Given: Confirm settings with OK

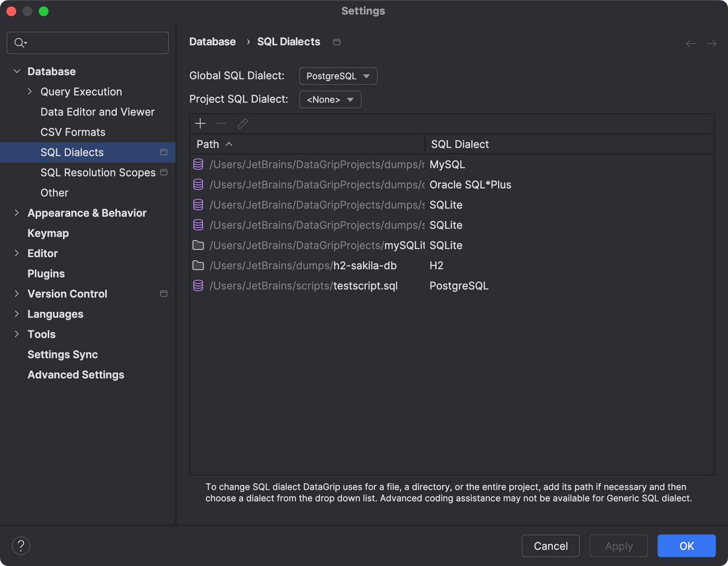Looking at the screenshot, I should point(686,546).
